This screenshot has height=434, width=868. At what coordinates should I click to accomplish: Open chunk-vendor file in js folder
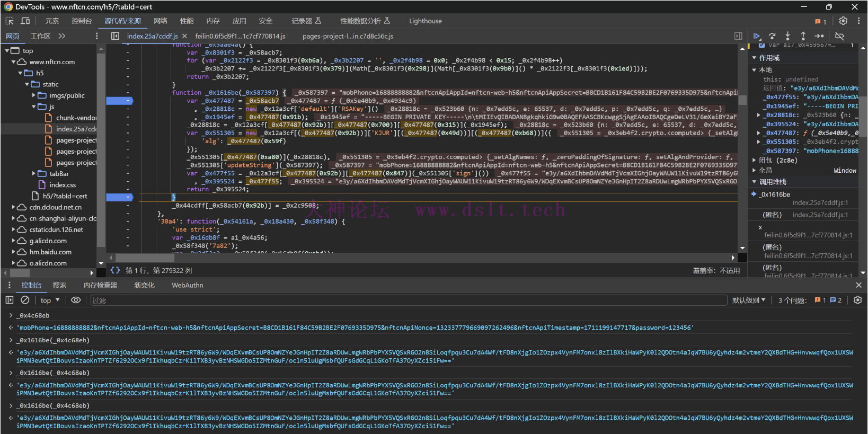(76, 118)
